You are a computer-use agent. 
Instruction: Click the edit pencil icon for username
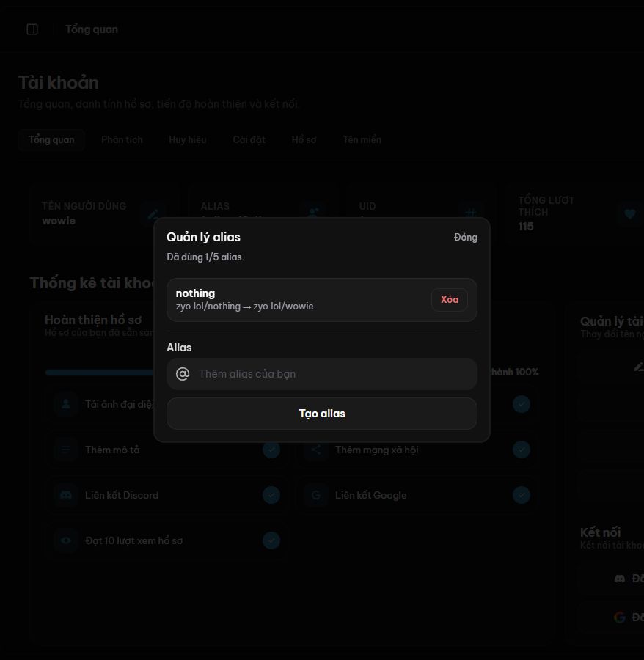click(153, 214)
